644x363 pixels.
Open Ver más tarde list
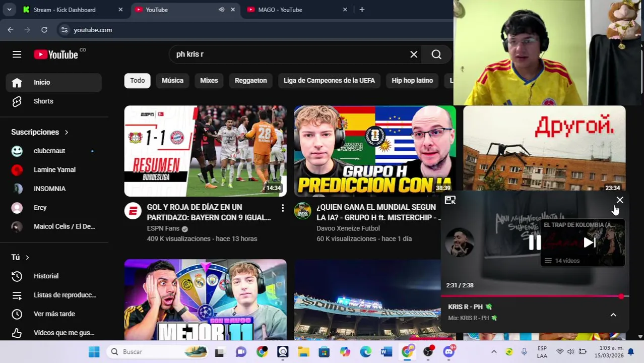coord(54,314)
